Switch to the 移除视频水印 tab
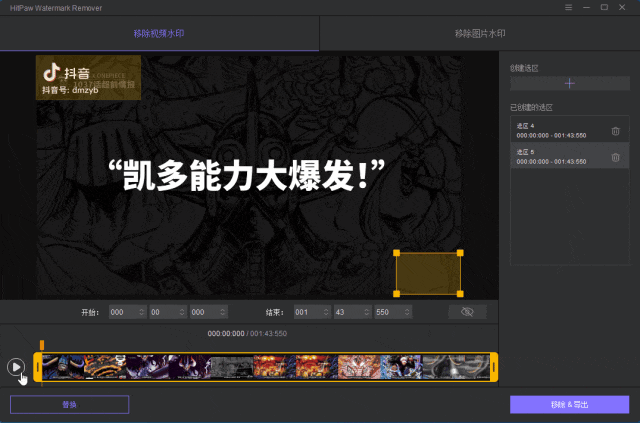The height and width of the screenshot is (423, 640). (159, 34)
